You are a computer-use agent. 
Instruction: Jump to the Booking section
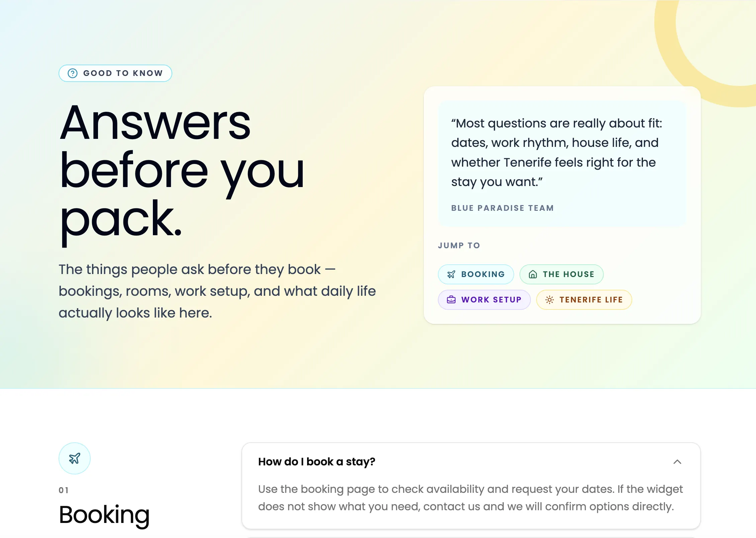pos(476,274)
